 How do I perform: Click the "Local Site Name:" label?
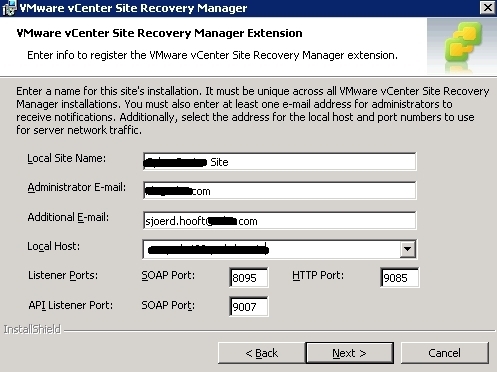click(67, 158)
